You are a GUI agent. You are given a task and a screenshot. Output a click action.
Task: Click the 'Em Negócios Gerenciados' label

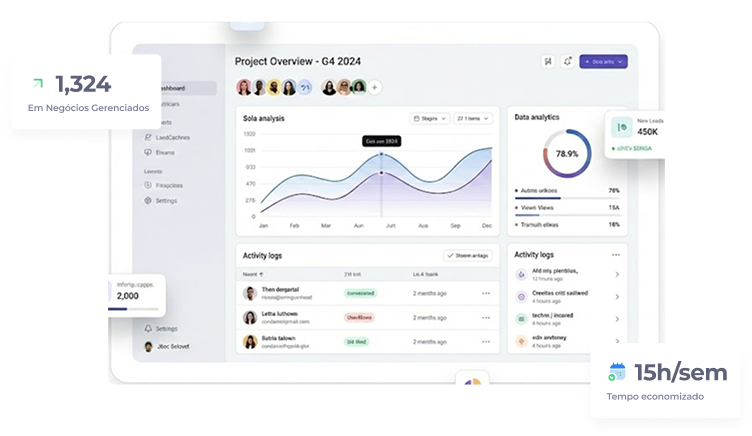[x=88, y=108]
